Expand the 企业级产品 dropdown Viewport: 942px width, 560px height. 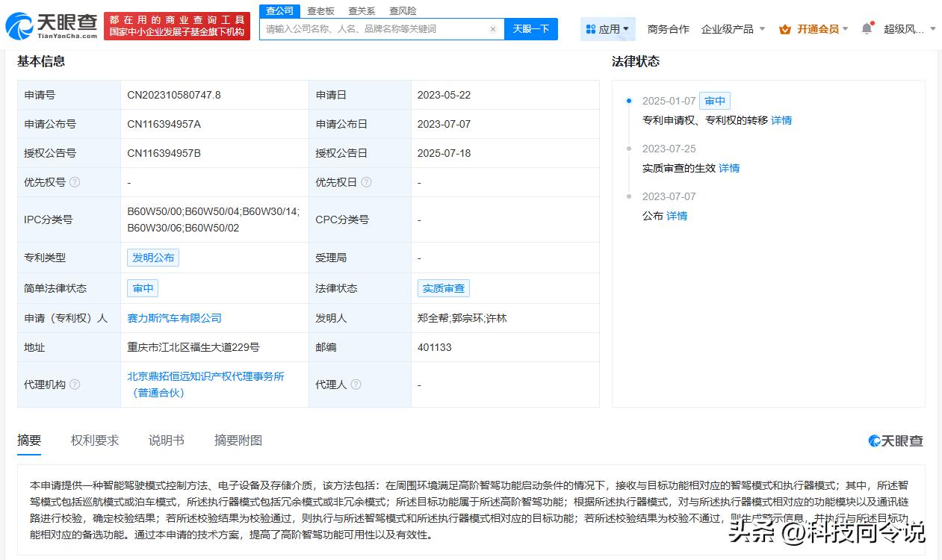[733, 29]
